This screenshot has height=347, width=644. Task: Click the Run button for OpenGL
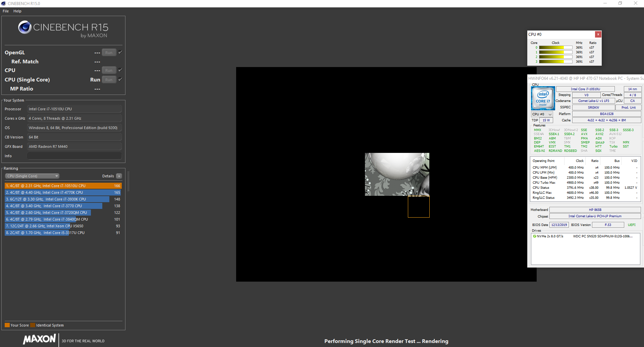tap(109, 53)
